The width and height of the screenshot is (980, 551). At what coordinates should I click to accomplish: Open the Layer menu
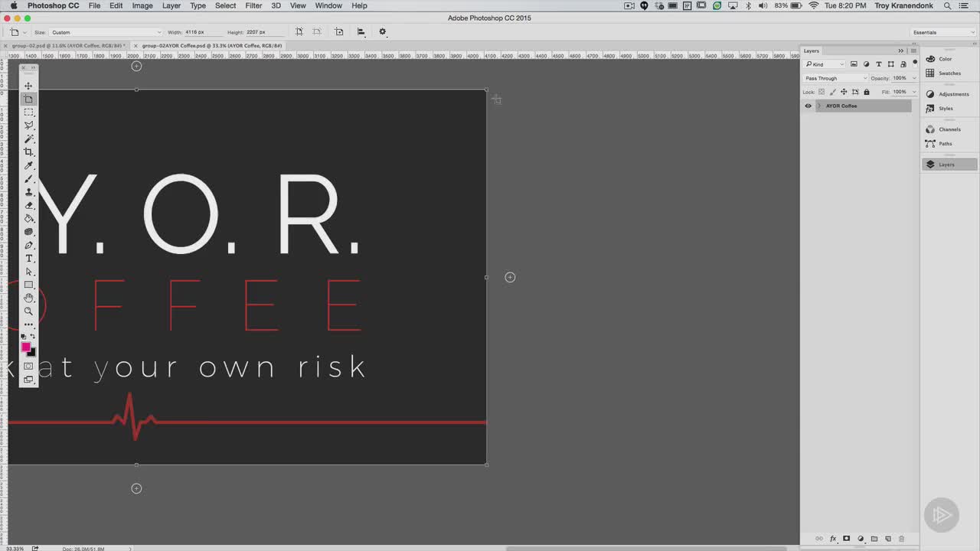(171, 5)
